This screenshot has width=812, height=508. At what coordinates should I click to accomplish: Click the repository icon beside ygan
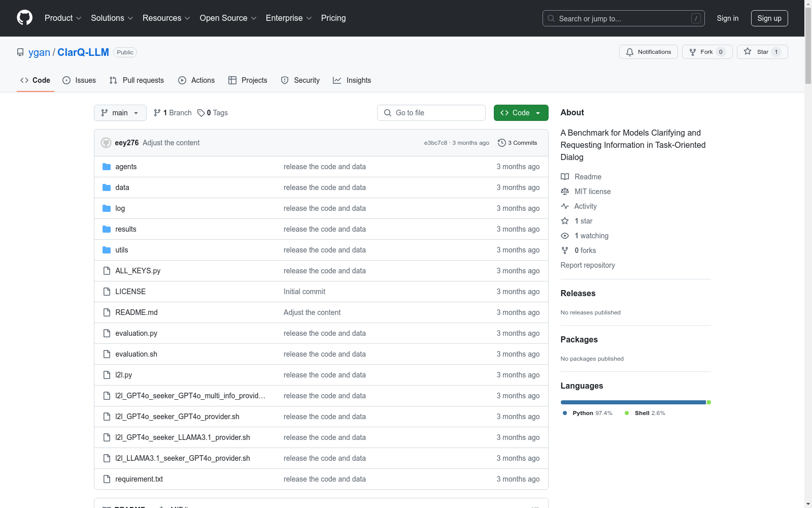tap(20, 52)
